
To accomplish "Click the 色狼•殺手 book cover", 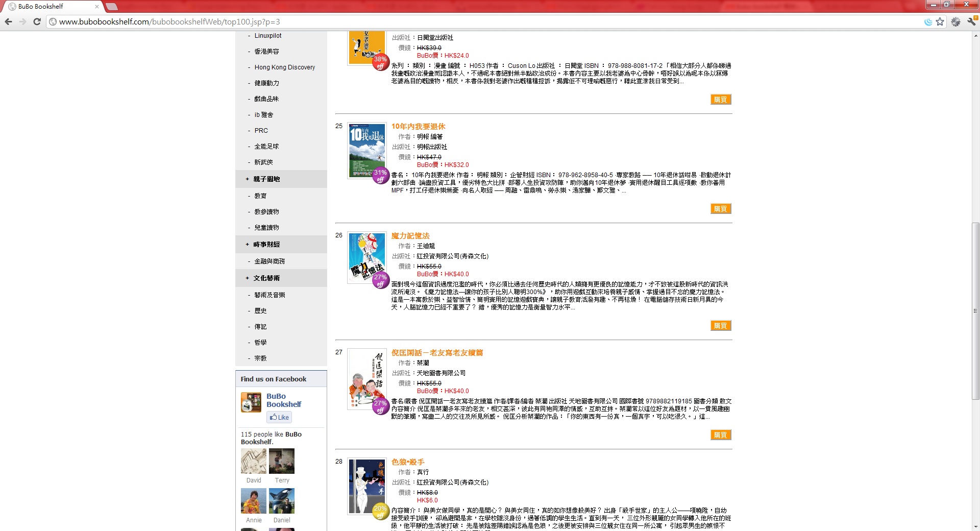I will click(366, 486).
